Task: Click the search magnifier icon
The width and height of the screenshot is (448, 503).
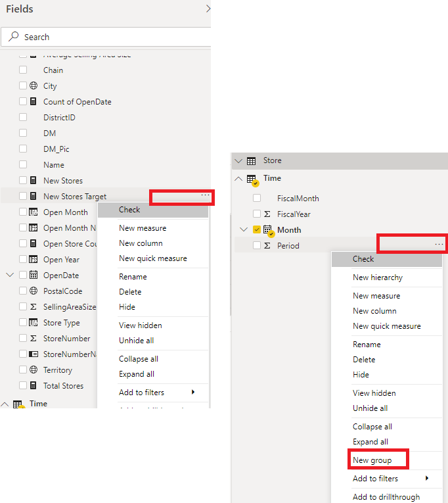Action: tap(13, 37)
